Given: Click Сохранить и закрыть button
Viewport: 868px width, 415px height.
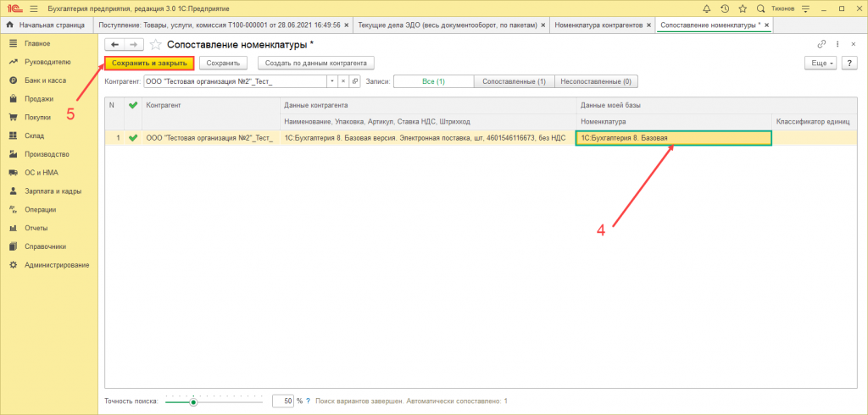Looking at the screenshot, I should (149, 63).
